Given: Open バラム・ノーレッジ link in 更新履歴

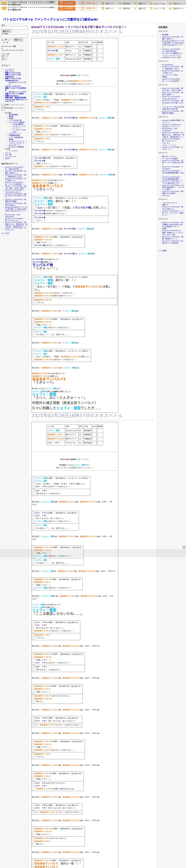Looking at the screenshot, I should (169, 145).
